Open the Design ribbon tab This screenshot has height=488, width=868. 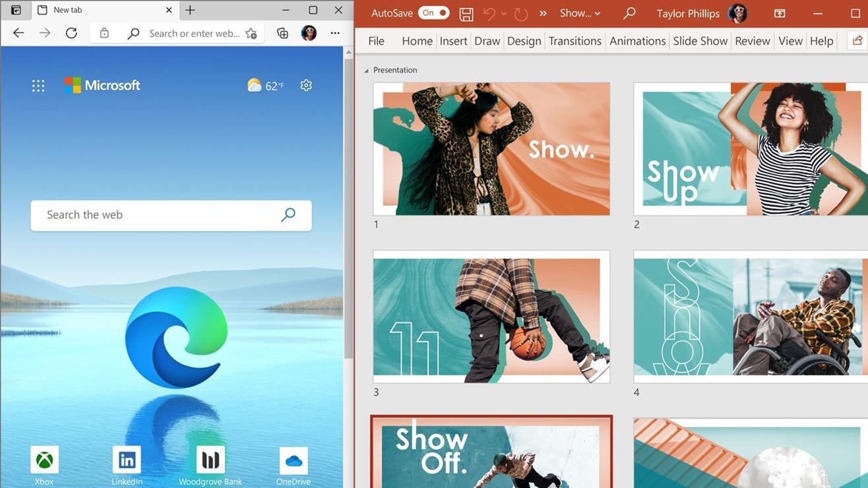pos(524,41)
